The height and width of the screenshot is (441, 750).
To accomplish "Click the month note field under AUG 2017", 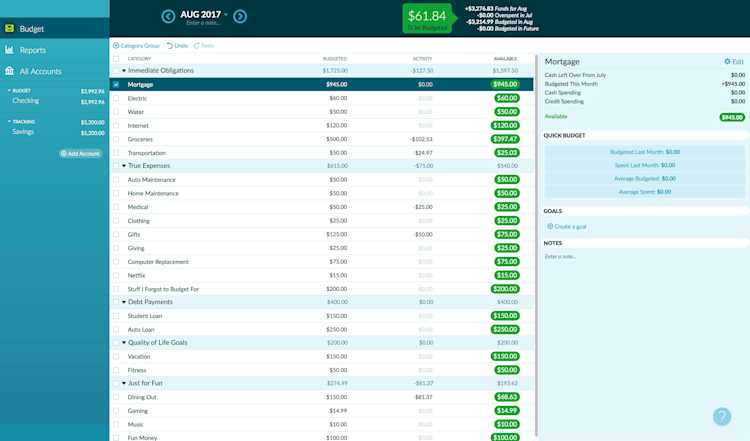I will pos(203,23).
